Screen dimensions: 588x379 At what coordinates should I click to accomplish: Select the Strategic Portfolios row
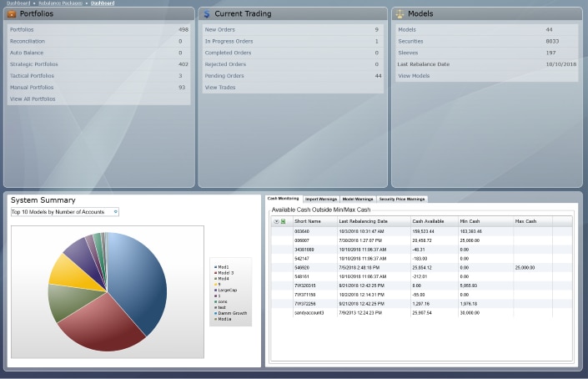[99, 64]
